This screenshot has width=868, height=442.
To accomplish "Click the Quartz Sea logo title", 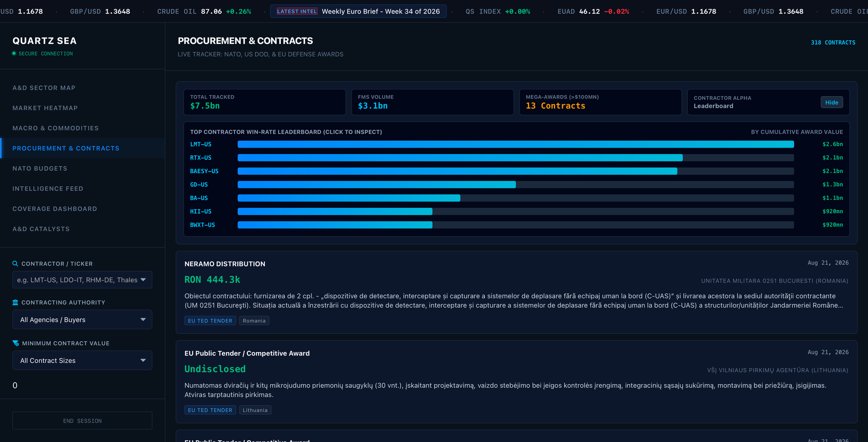I will coord(45,41).
